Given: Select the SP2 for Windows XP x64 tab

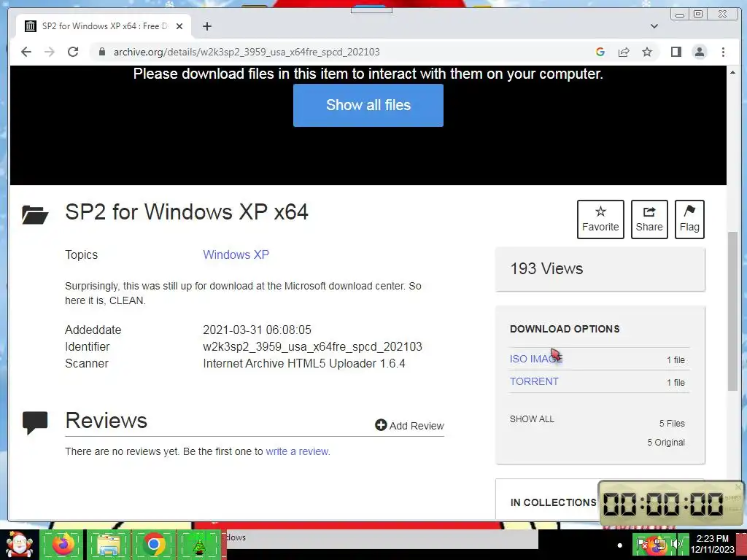Looking at the screenshot, I should 104,26.
